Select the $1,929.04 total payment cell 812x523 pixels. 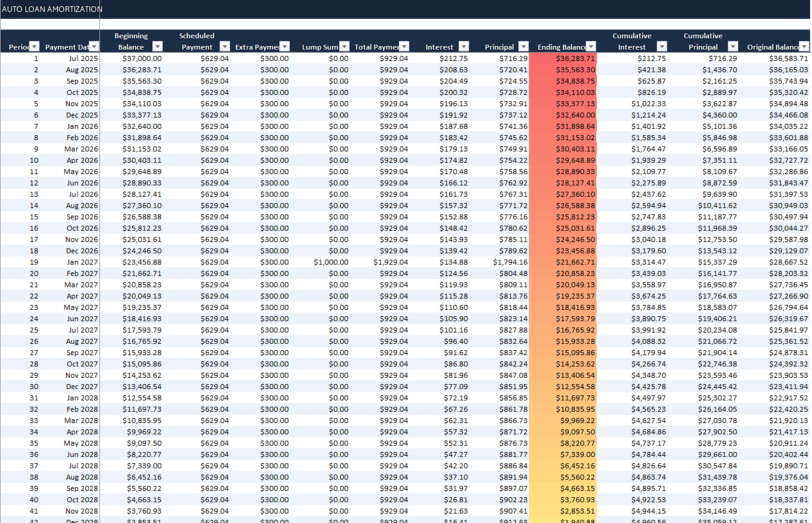[380, 262]
